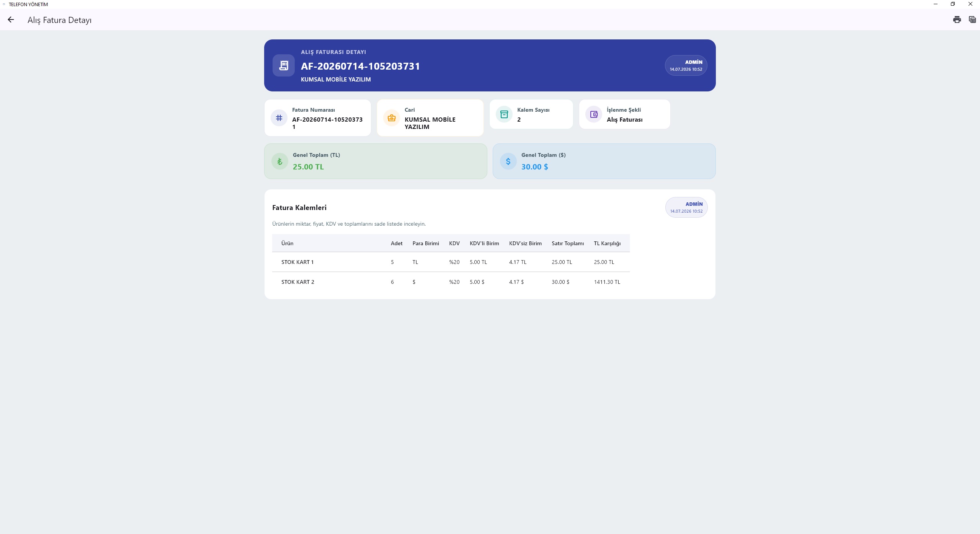Image resolution: width=980 pixels, height=534 pixels.
Task: Click the Alış Faturası value text
Action: tap(624, 120)
